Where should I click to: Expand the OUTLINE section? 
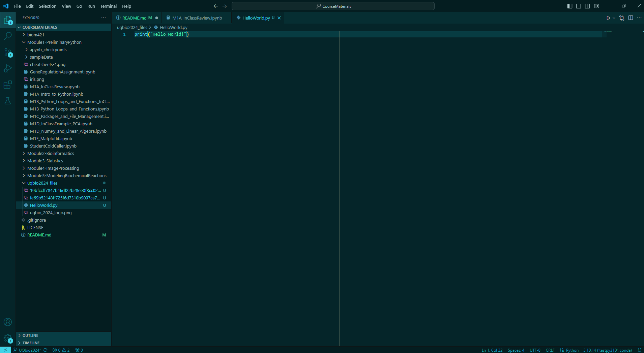point(63,335)
